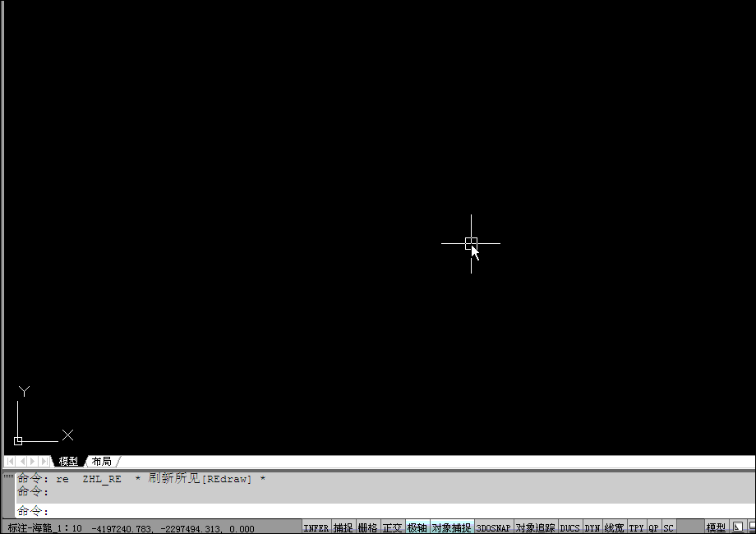Viewport: 756px width, 534px height.
Task: Click the 标注-海龍_1:10 status text
Action: pyautogui.click(x=45, y=528)
